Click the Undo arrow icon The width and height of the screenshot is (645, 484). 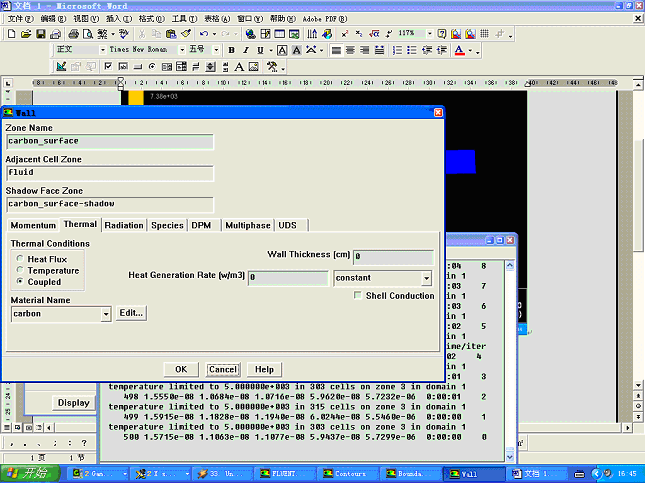(204, 34)
